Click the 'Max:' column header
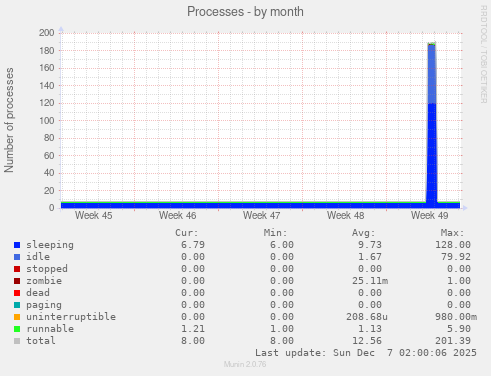 click(452, 233)
